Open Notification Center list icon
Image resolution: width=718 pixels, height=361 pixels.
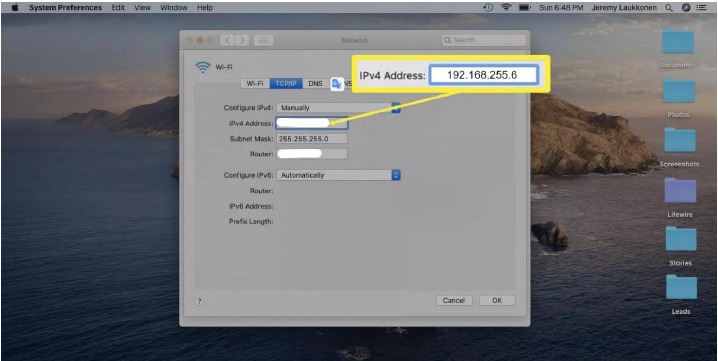[701, 8]
